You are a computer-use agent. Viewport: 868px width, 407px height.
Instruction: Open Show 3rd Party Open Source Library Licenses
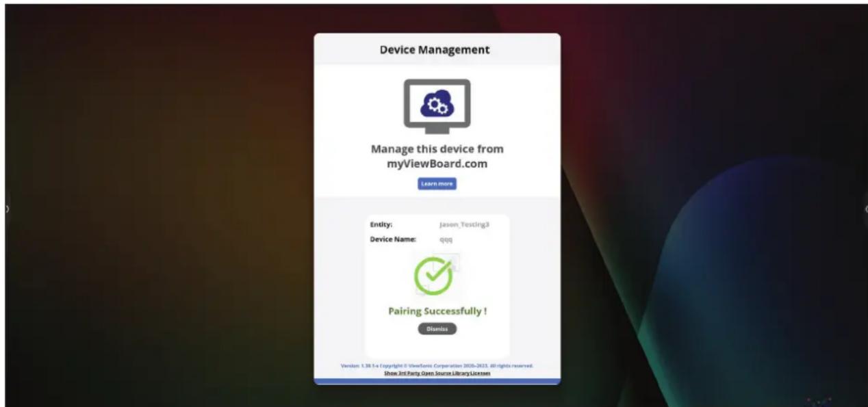tap(437, 373)
